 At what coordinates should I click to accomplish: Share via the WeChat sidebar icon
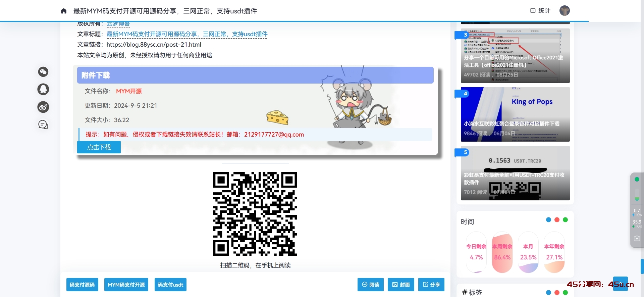(43, 72)
